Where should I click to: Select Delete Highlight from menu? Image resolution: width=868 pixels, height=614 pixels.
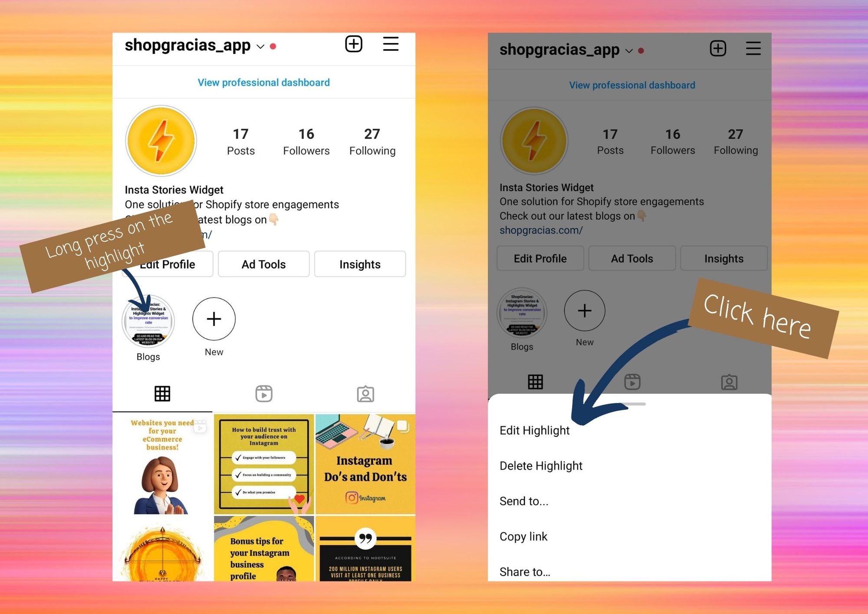pos(541,466)
